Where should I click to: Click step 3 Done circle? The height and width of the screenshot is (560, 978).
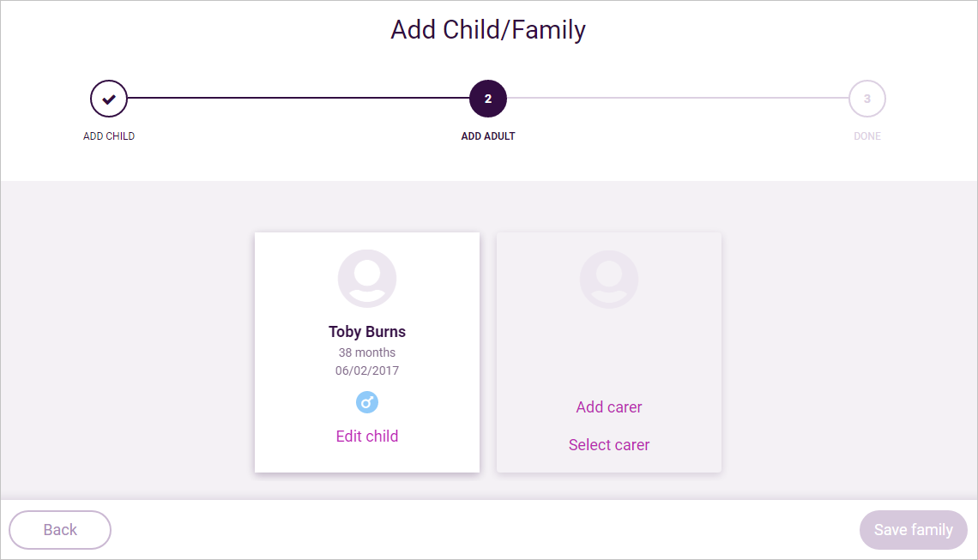click(867, 99)
